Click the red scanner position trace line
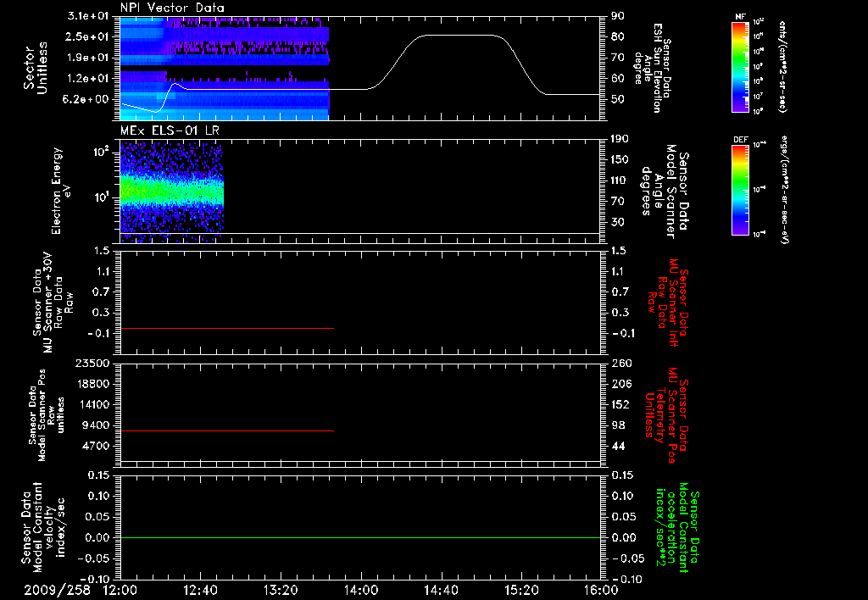868x600 pixels. (227, 431)
